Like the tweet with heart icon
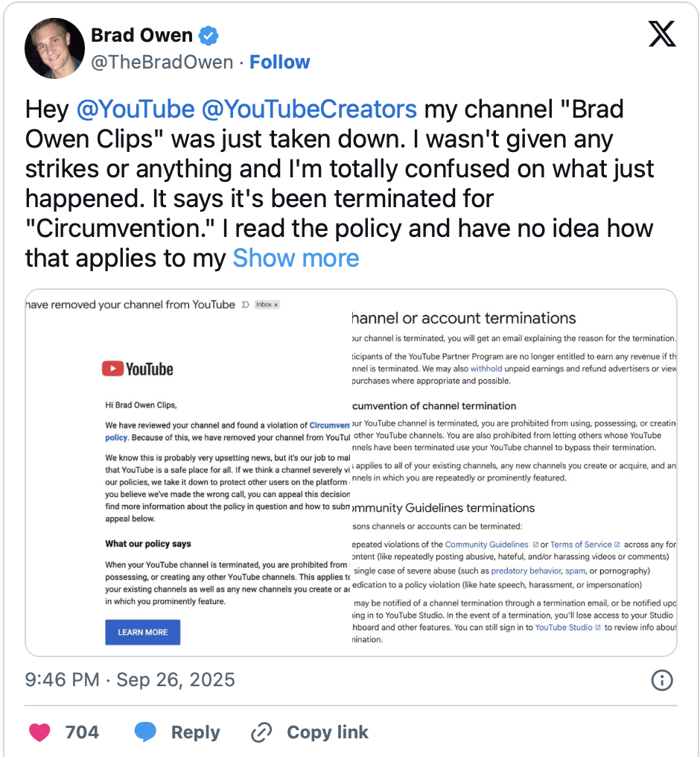700x757 pixels. pos(39,732)
